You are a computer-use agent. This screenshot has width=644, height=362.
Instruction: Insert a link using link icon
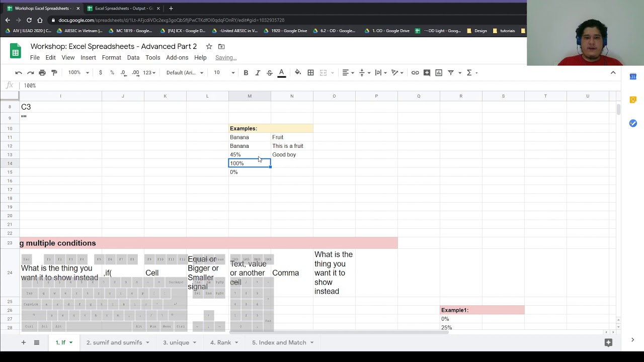[415, 73]
